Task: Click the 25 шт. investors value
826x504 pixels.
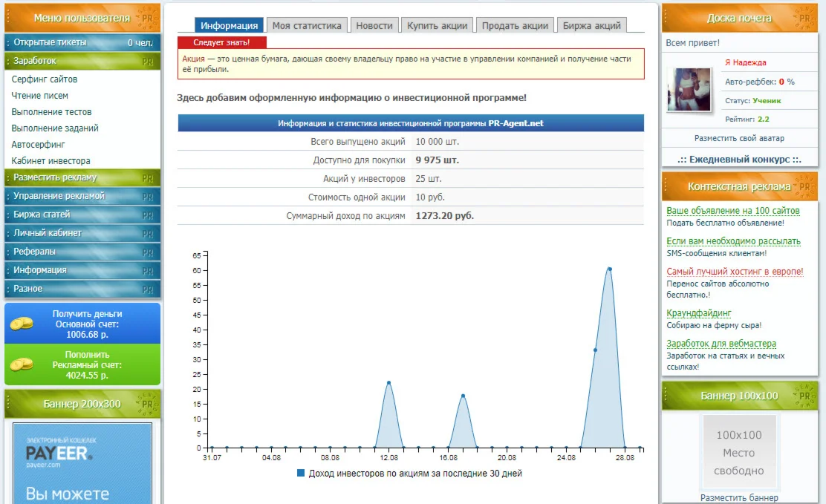Action: point(429,179)
